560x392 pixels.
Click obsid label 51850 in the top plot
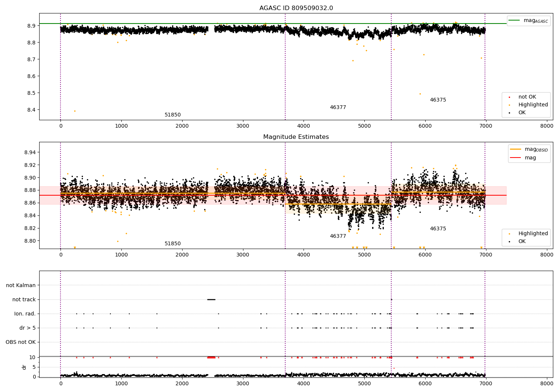click(x=172, y=115)
